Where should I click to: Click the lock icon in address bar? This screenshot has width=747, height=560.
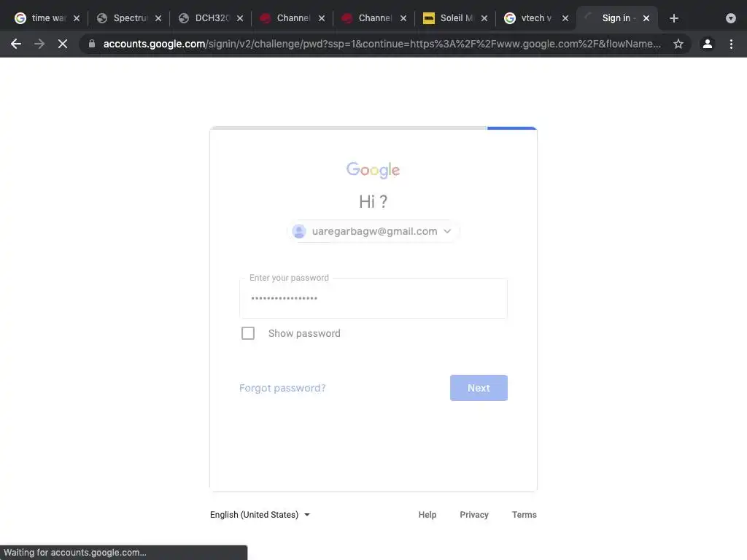click(x=92, y=44)
